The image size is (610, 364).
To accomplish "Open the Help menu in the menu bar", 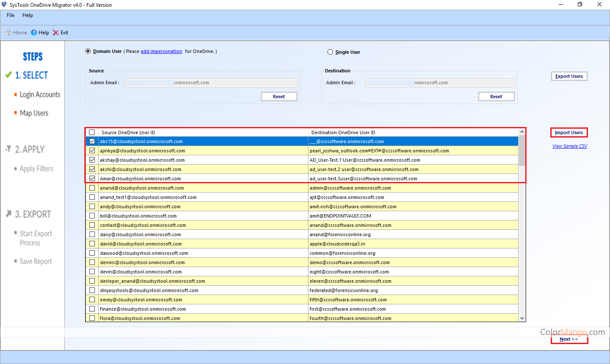I will click(28, 15).
